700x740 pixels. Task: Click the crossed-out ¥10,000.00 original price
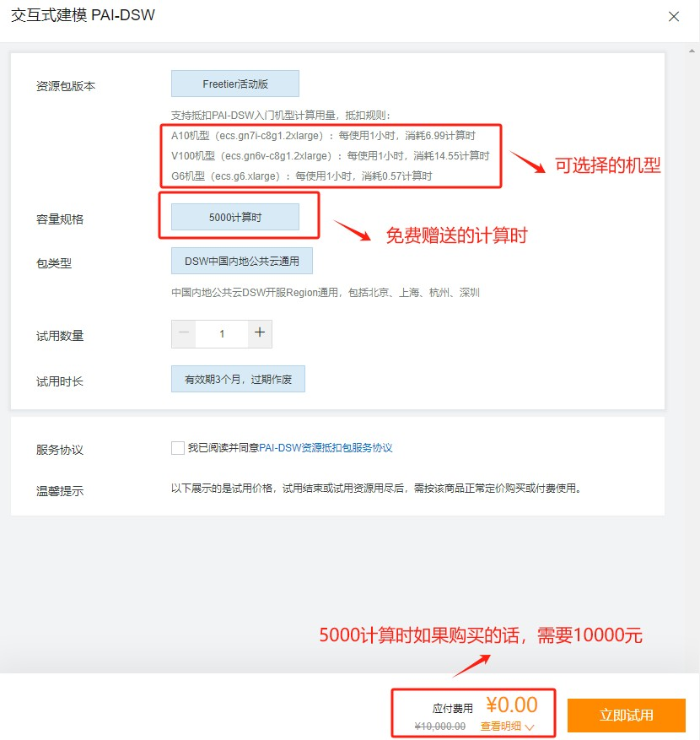(x=439, y=726)
